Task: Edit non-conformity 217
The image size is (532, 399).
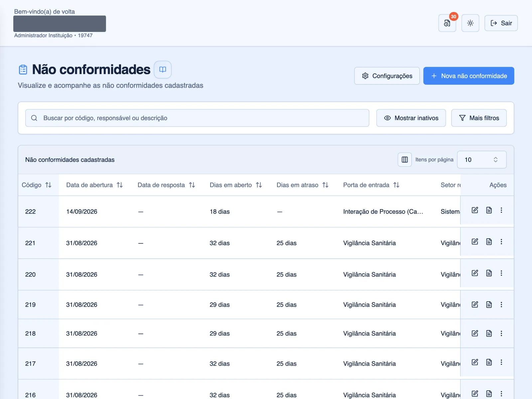Action: point(475,362)
